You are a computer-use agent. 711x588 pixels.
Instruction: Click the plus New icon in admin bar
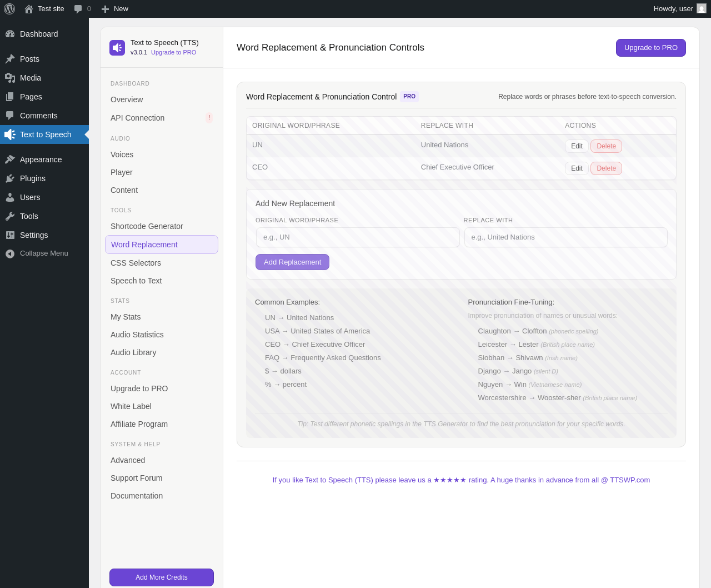(105, 9)
